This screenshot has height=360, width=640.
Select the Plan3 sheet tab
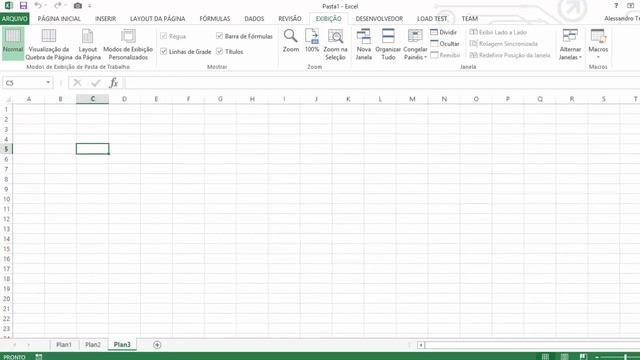coord(122,345)
